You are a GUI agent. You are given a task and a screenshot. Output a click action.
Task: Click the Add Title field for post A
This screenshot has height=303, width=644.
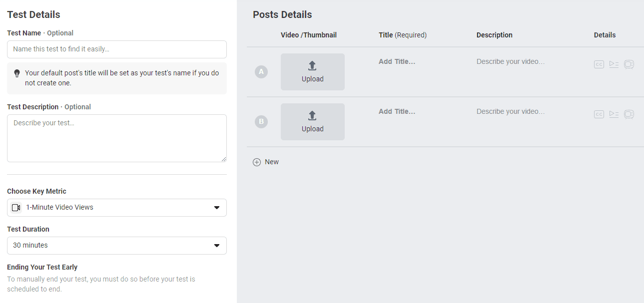coord(397,62)
